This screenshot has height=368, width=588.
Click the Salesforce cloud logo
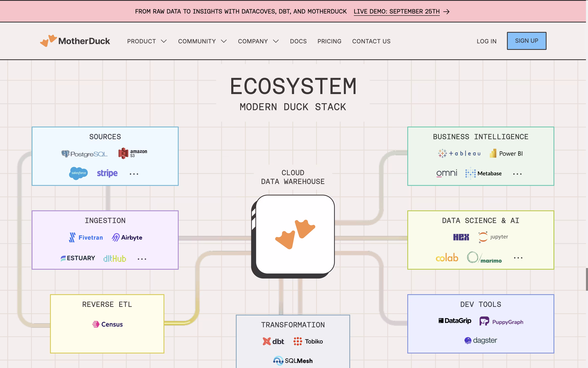pos(78,173)
